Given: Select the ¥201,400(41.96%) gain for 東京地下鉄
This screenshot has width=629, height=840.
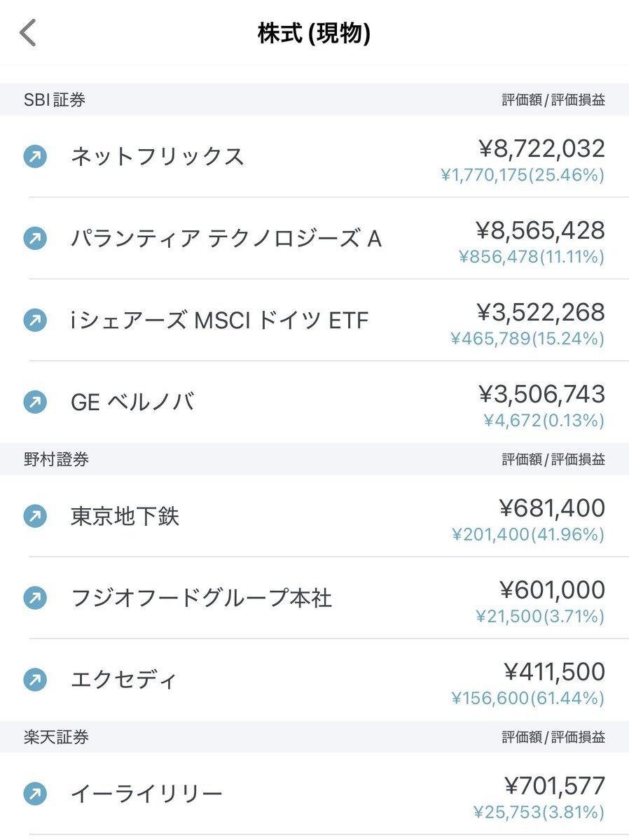Looking at the screenshot, I should point(528,535).
